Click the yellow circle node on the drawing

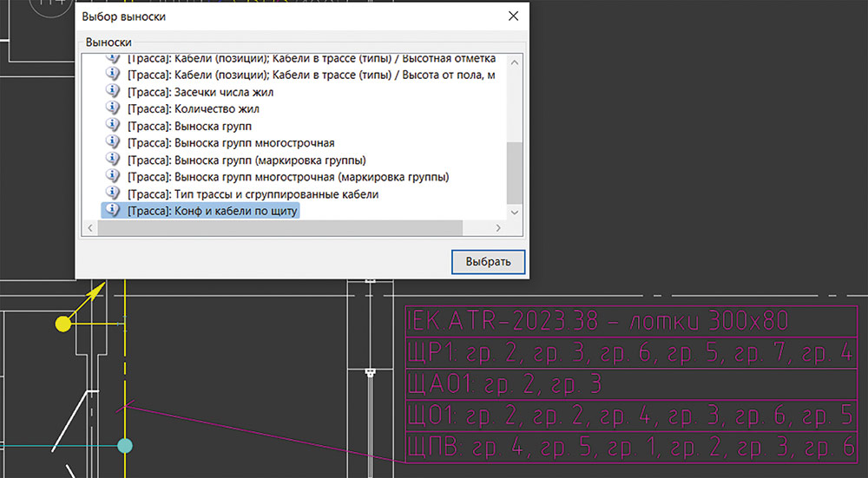click(62, 324)
